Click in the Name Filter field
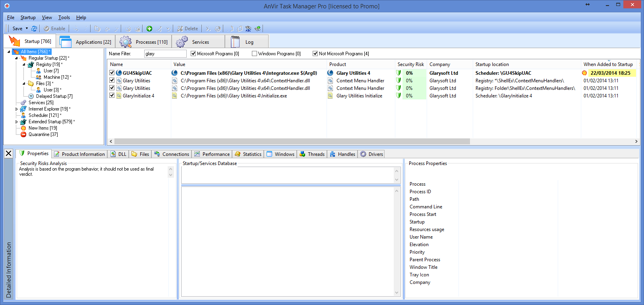This screenshot has height=305, width=644. pos(165,54)
